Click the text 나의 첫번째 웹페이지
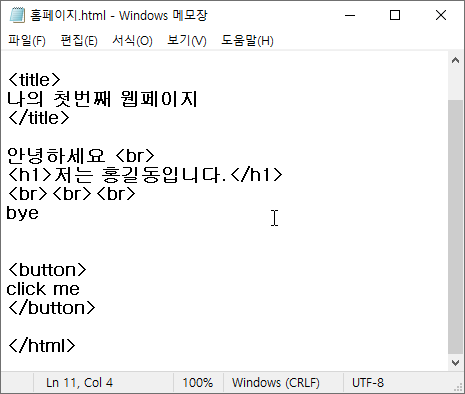 pyautogui.click(x=102, y=99)
